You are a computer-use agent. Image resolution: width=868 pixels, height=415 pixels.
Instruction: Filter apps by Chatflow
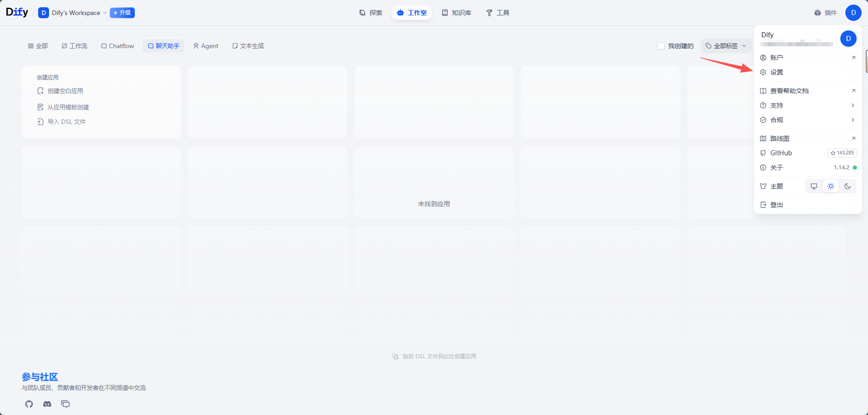[x=118, y=46]
